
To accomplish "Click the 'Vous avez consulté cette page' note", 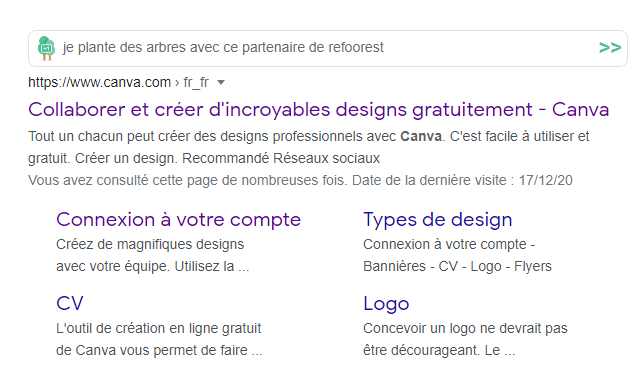I will [300, 180].
